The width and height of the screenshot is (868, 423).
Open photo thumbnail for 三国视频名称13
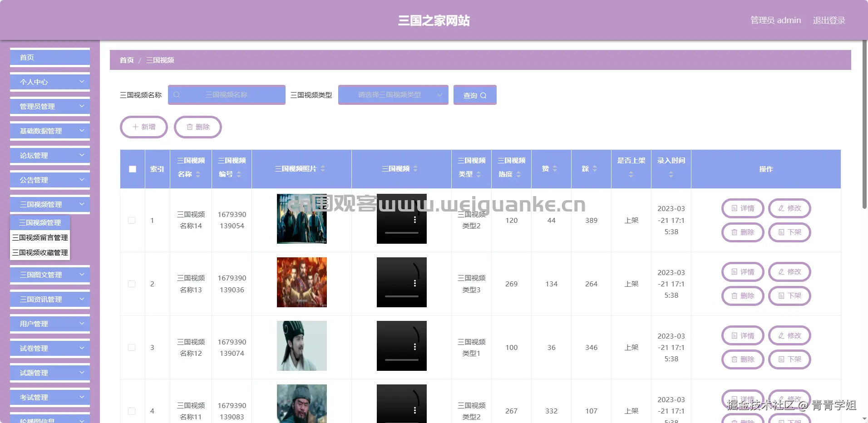point(302,282)
